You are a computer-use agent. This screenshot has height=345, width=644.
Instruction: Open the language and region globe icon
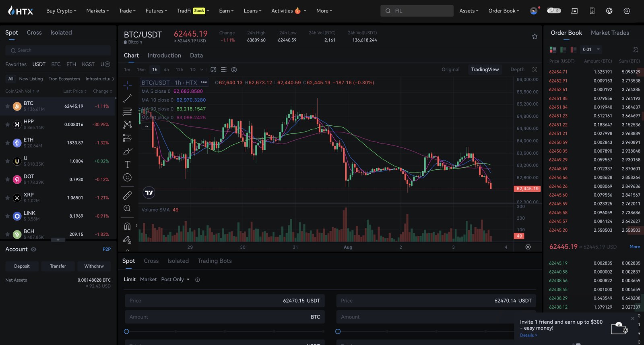pos(609,11)
